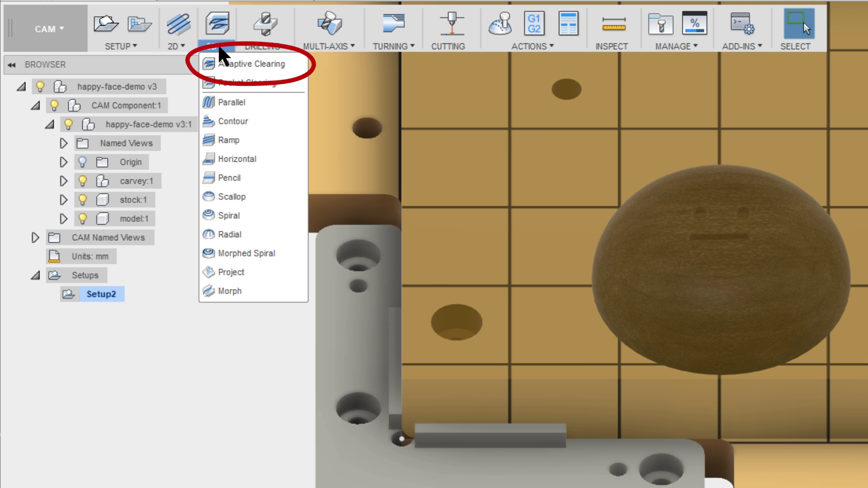Image resolution: width=868 pixels, height=488 pixels.
Task: Select Scallop in the 3D toolpath menu
Action: pyautogui.click(x=232, y=197)
